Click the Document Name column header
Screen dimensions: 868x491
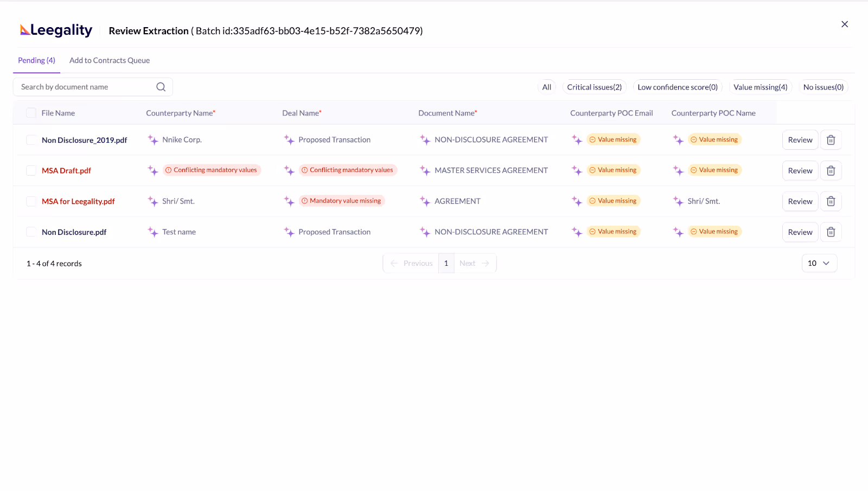click(x=448, y=113)
